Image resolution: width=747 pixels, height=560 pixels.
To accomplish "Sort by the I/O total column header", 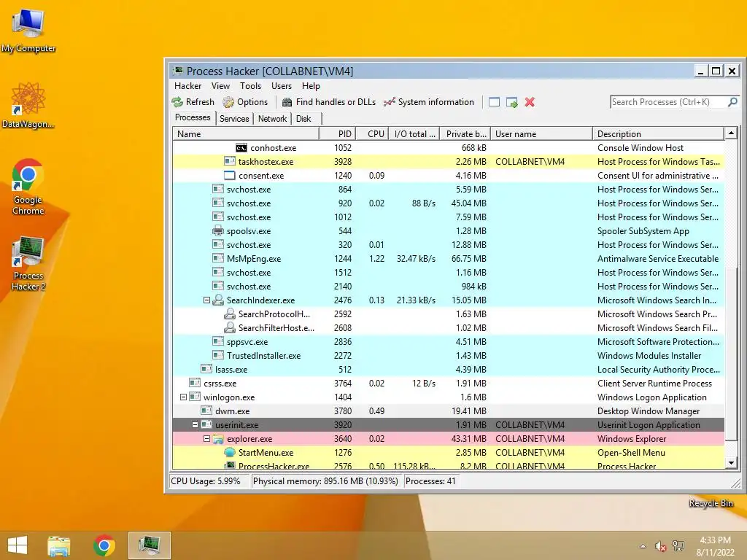I will coord(414,134).
